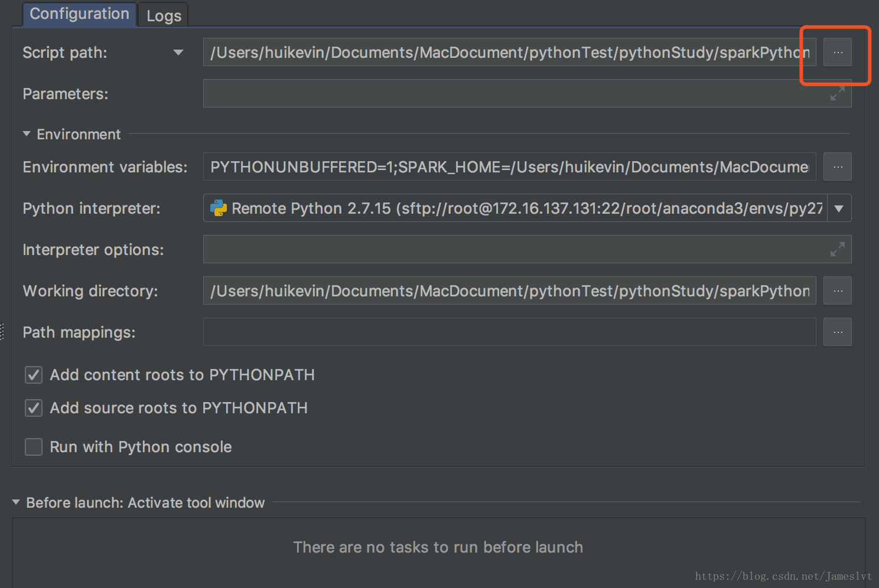Click the Environment variables text field
The image size is (879, 588).
(x=509, y=166)
